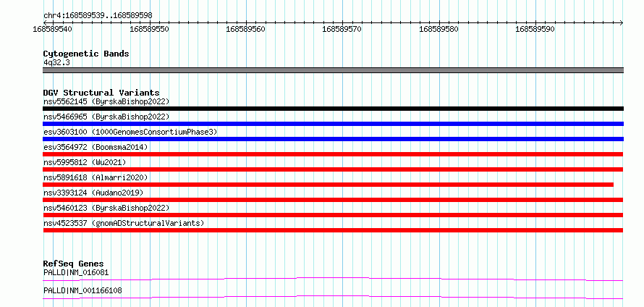Viewport: 644px width, 307px height.
Task: Open variant nsv5891618 (Almarri2020) label
Action: point(96,177)
